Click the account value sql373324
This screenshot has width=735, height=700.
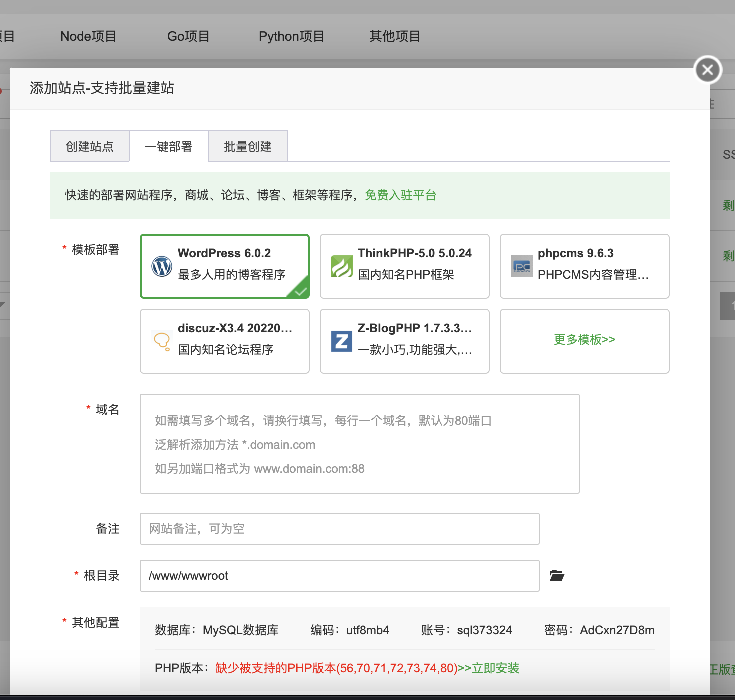(x=485, y=630)
